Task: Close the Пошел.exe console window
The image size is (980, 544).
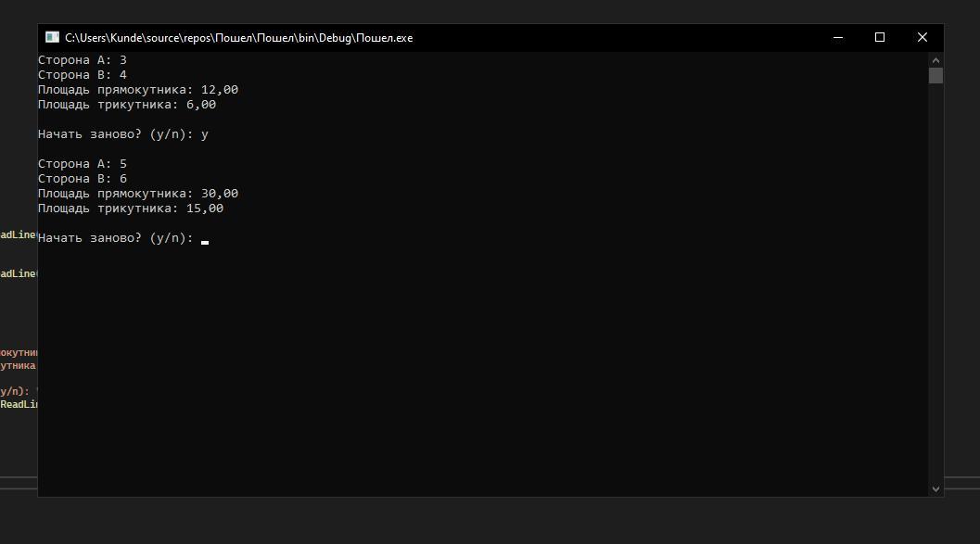Action: [x=922, y=38]
